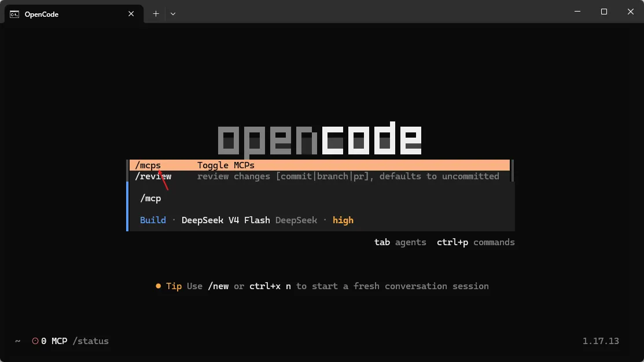Select the OpenCode tab title
This screenshot has height=362, width=644.
42,14
